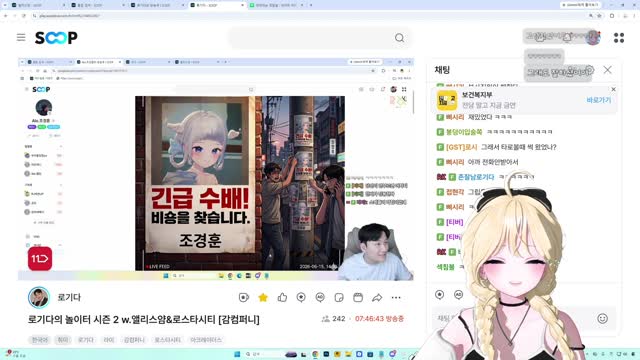Viewport: 640px width, 360px height.
Task: Click the AD balloon icon under the video
Action: click(320, 298)
